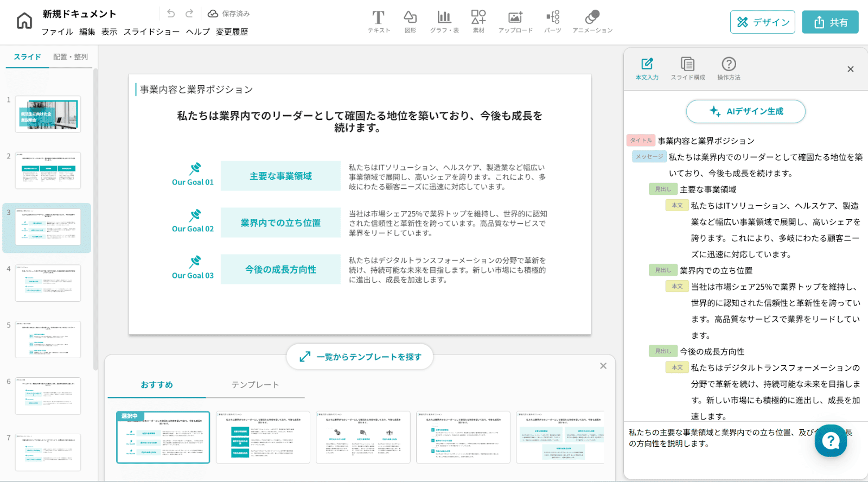The height and width of the screenshot is (482, 868).
Task: Click the undo arrow icon
Action: pyautogui.click(x=171, y=14)
